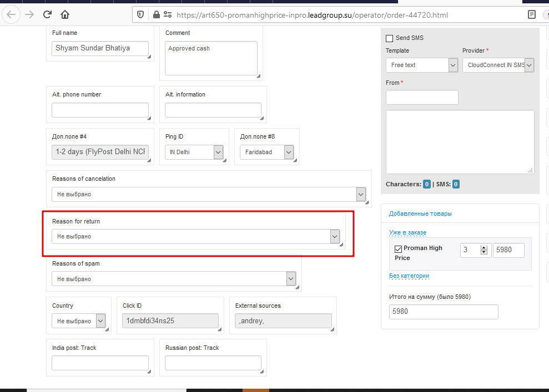Click the India post: Track field
Screen dimensions: 549x392
(100, 363)
